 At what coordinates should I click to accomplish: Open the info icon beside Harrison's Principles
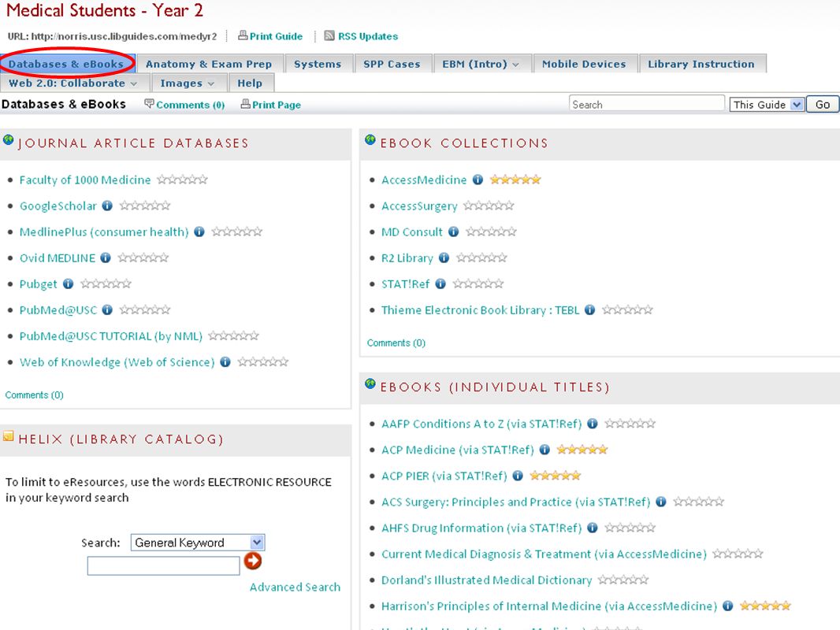727,606
